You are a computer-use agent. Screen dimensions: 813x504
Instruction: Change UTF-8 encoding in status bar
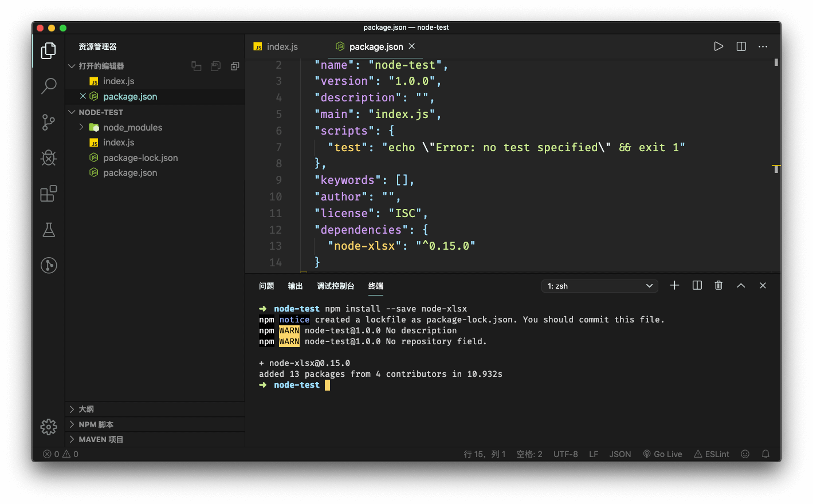point(565,454)
